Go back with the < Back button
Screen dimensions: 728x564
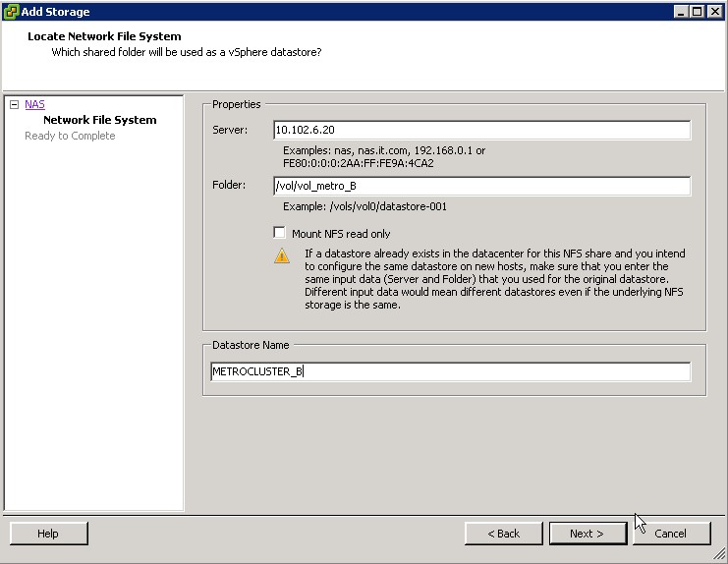tap(504, 534)
